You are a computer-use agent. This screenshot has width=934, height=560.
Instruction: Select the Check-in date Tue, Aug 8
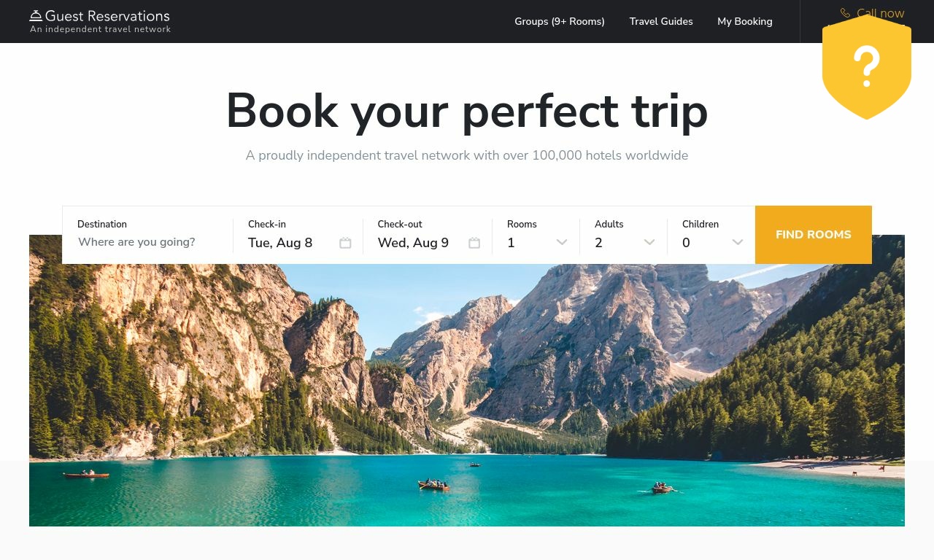[x=280, y=243]
